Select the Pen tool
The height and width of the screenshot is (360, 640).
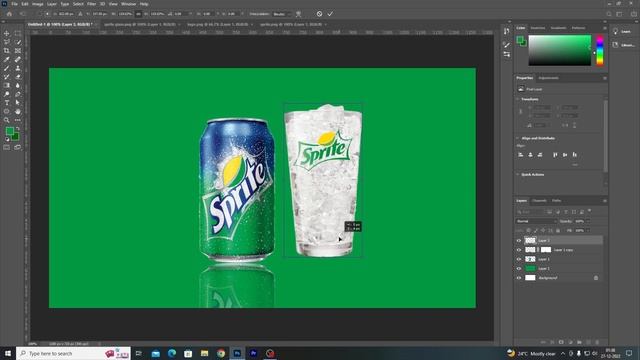(x=18, y=94)
